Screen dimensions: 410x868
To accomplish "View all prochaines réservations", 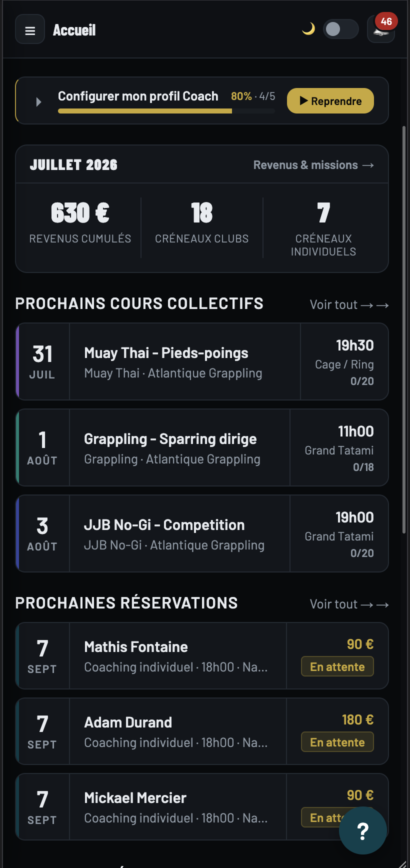I will [x=349, y=604].
